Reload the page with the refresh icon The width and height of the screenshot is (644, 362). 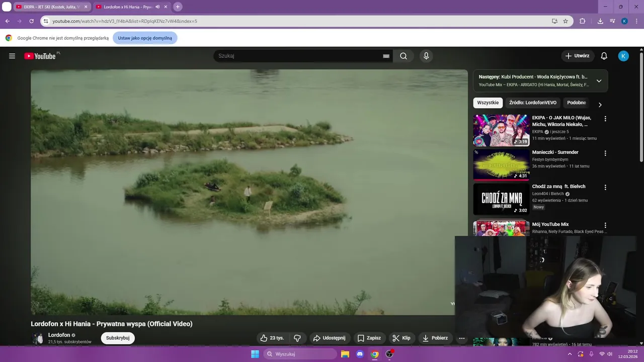tap(31, 21)
